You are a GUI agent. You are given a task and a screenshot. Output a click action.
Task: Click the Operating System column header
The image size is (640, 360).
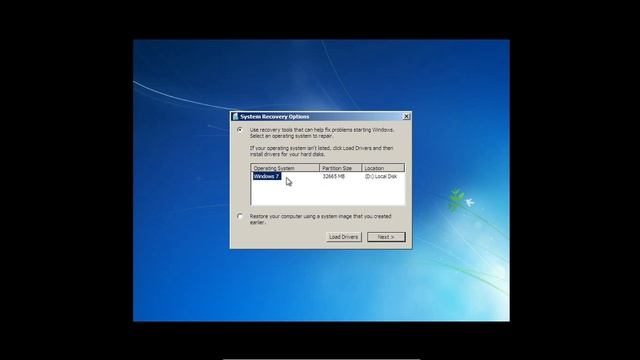click(285, 168)
